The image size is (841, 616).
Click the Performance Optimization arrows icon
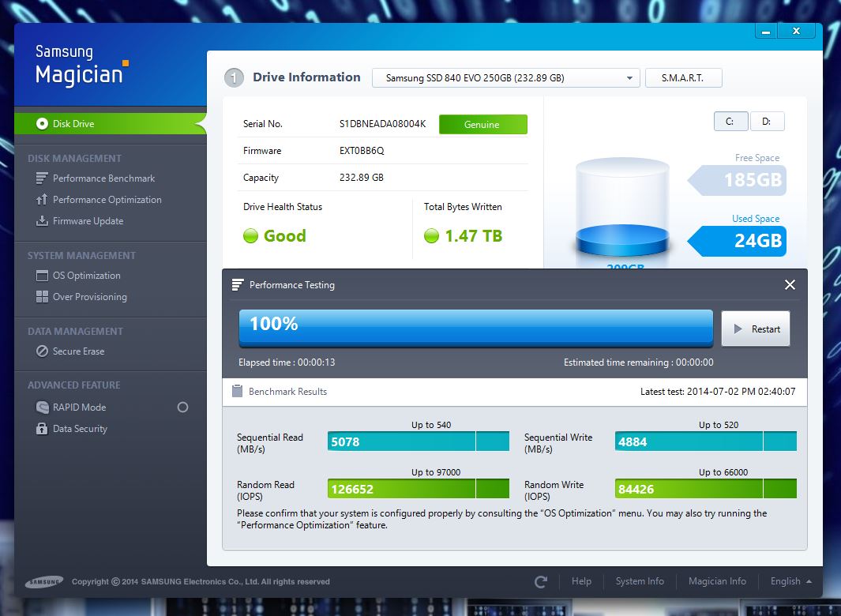pyautogui.click(x=42, y=200)
